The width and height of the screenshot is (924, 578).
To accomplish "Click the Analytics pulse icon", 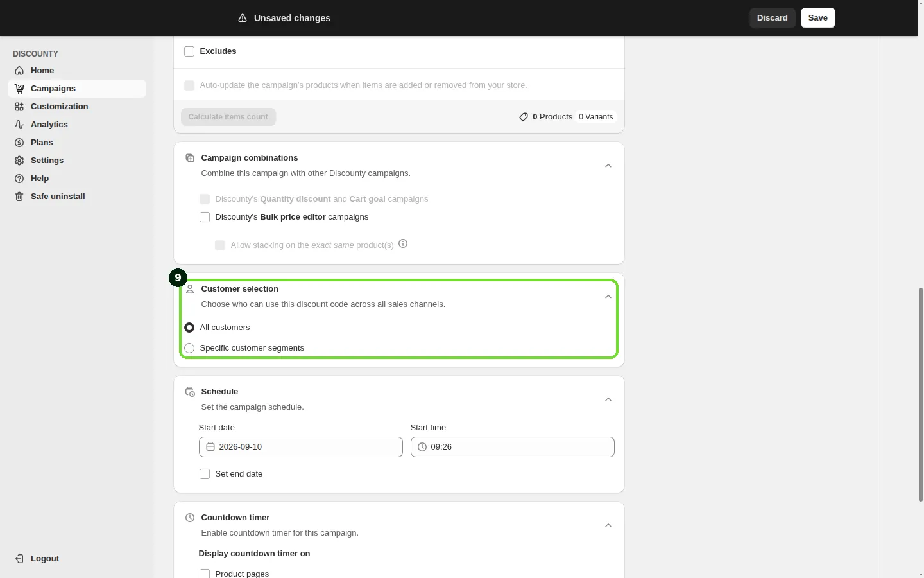I will pos(19,125).
